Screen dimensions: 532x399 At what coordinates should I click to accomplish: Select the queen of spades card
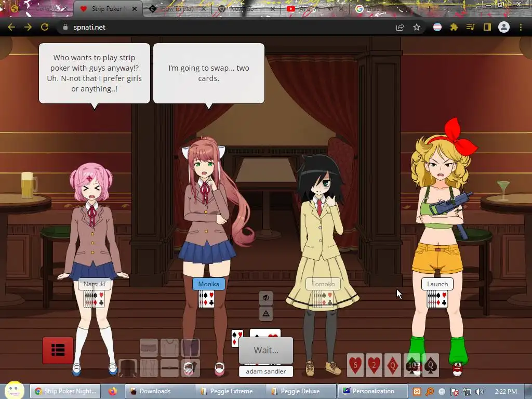click(431, 365)
